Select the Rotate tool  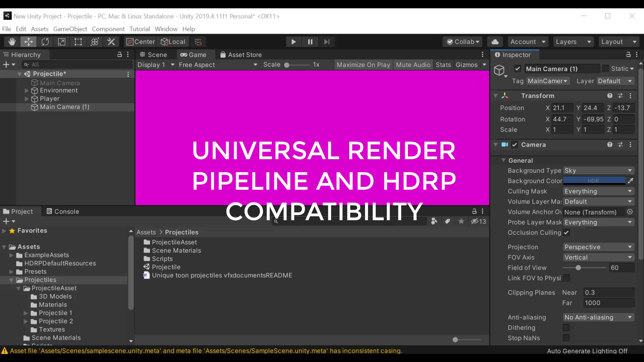[x=45, y=42]
